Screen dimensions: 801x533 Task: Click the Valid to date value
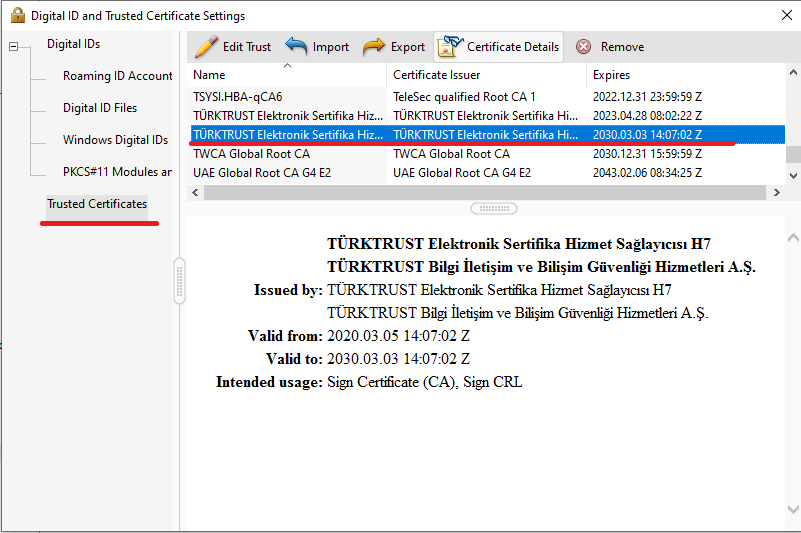pyautogui.click(x=398, y=359)
